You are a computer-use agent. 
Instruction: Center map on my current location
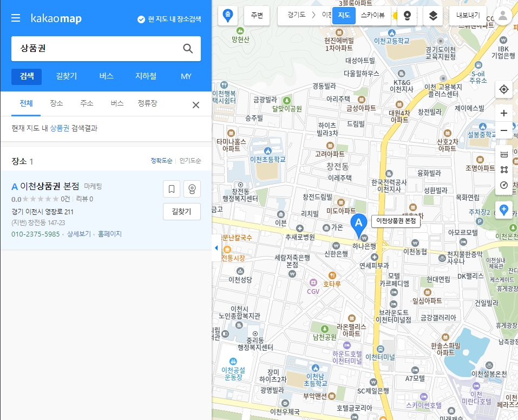(x=503, y=89)
